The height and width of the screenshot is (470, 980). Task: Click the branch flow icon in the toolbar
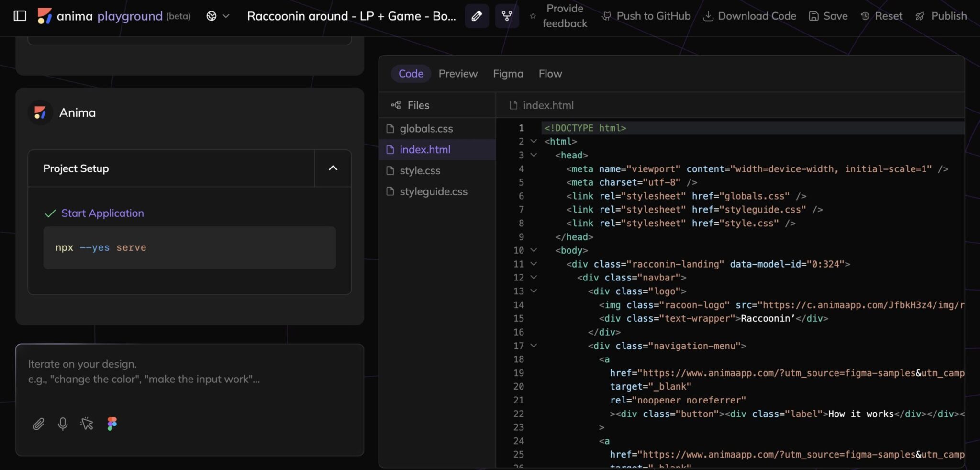(x=507, y=16)
